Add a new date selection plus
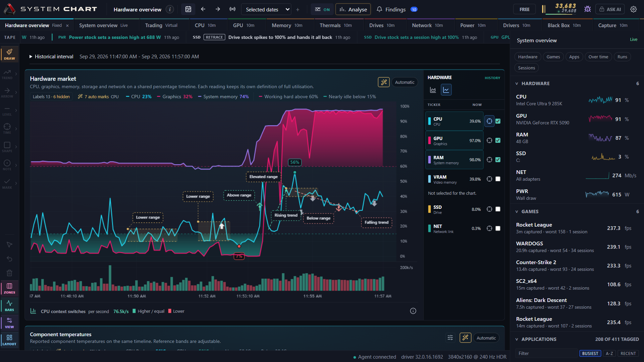Viewport: 644px width, 362px height. click(x=298, y=9)
